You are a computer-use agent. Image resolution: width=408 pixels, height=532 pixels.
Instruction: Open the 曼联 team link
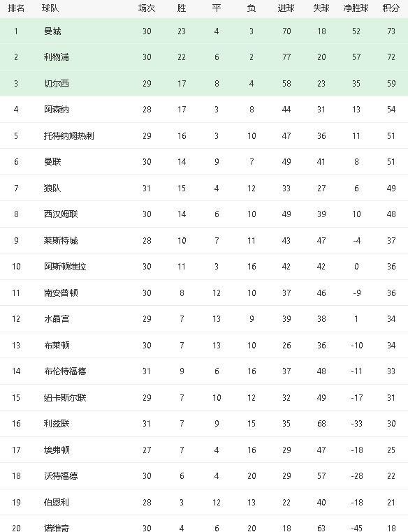(x=52, y=161)
